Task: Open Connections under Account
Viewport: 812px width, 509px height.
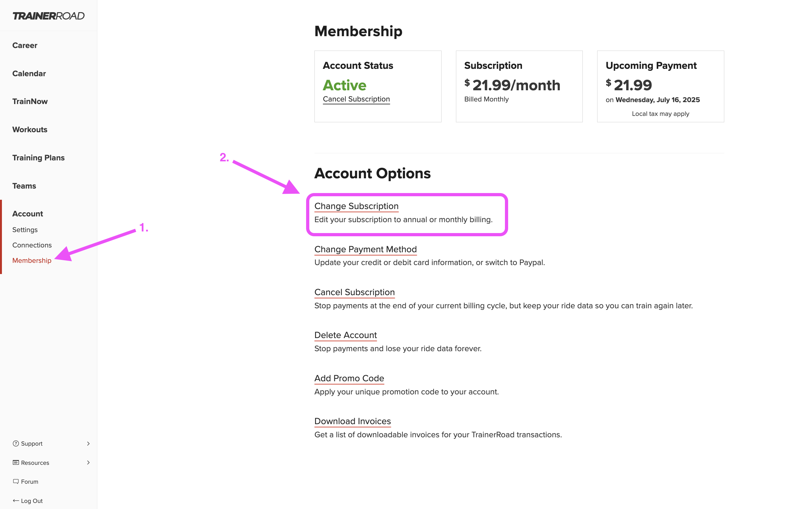Action: click(x=32, y=245)
